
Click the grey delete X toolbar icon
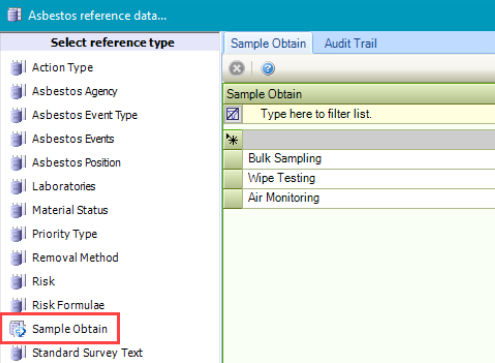coord(237,69)
